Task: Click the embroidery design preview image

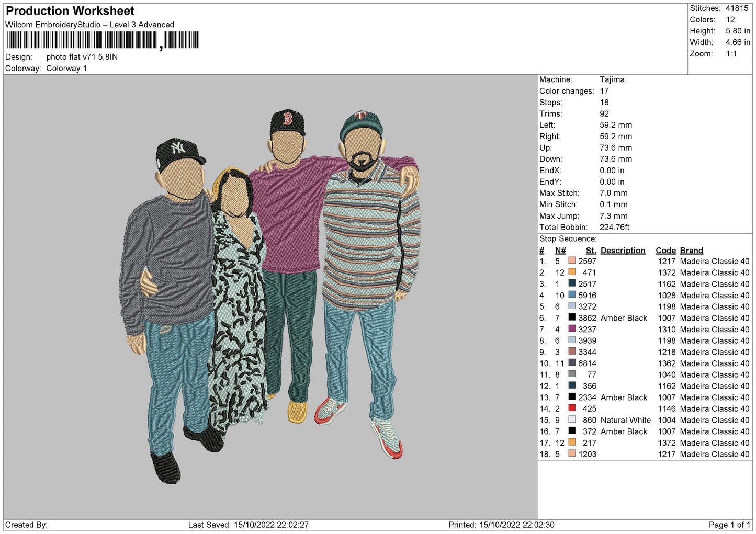Action: pos(270,297)
